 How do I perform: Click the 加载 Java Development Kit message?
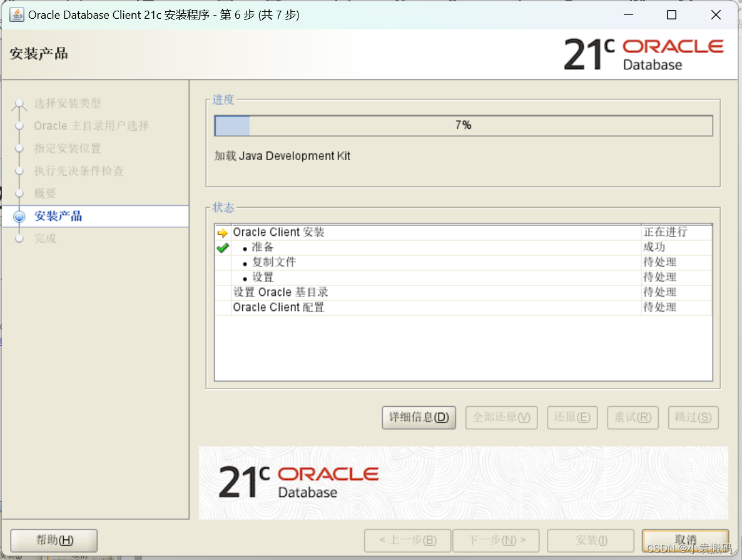282,156
